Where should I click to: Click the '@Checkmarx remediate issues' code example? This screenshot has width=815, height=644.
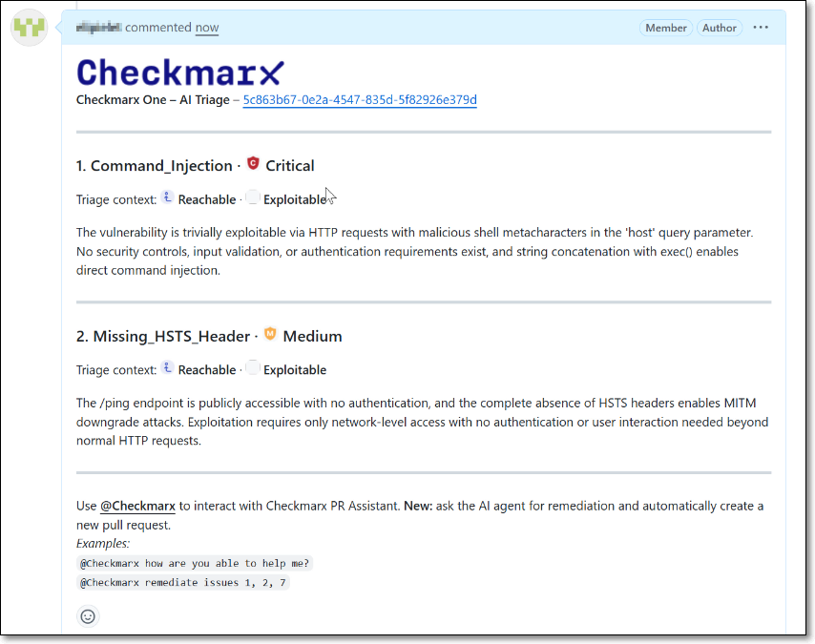(x=183, y=583)
